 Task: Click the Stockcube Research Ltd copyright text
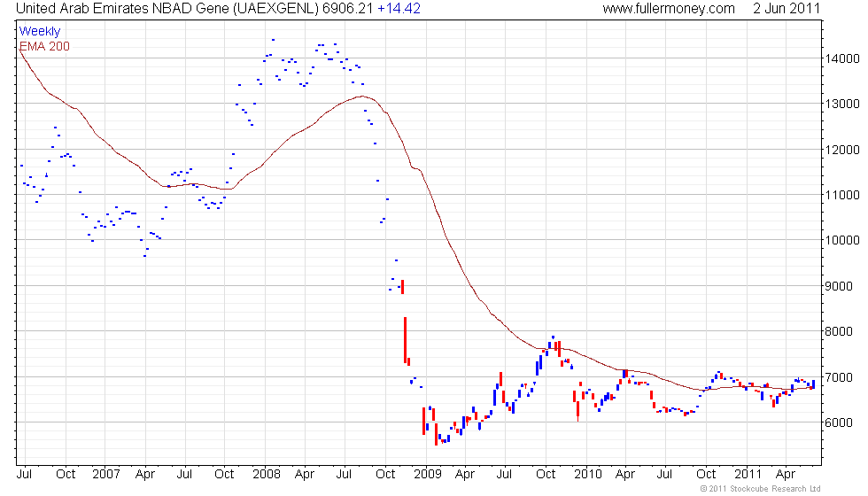(760, 488)
